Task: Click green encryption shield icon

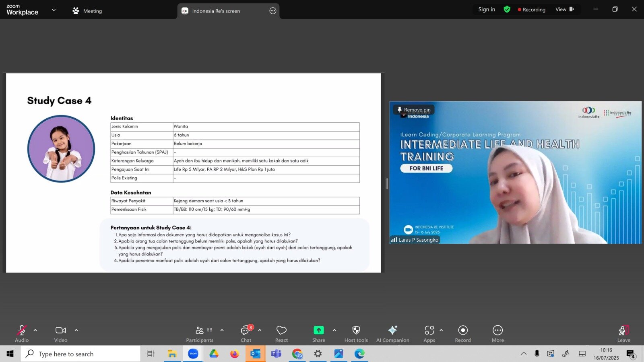Action: click(x=507, y=9)
